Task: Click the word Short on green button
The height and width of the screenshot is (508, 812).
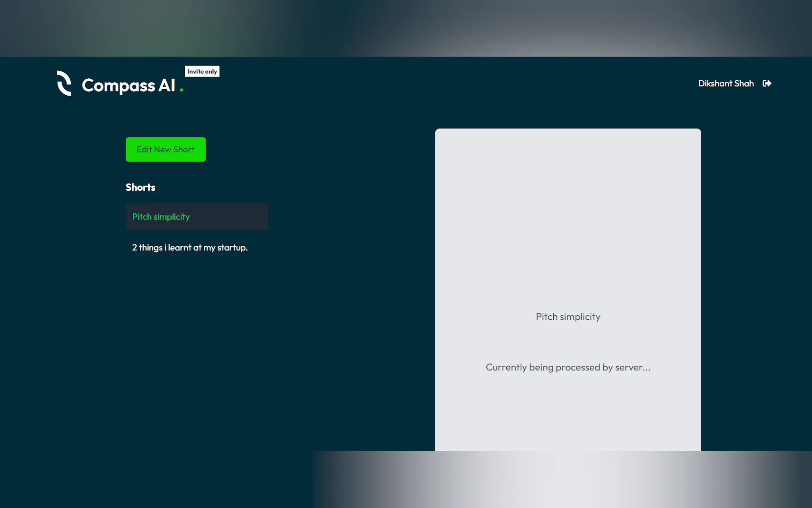Action: [184, 149]
